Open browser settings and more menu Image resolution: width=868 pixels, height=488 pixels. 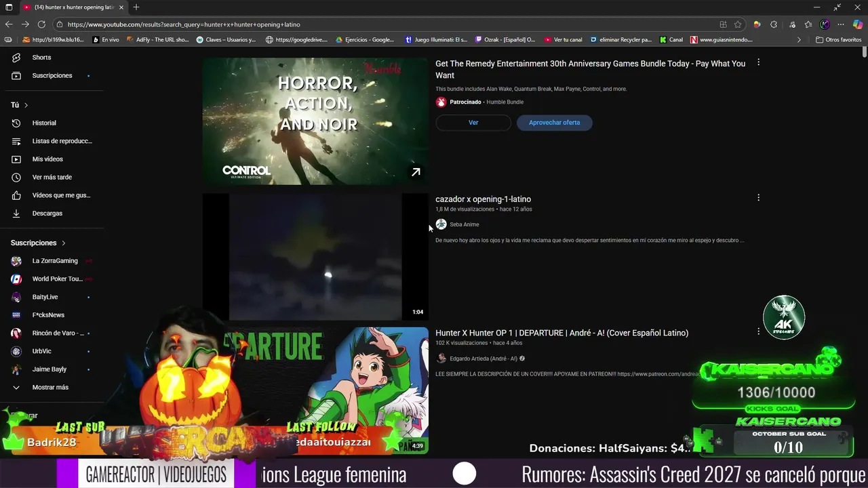pyautogui.click(x=841, y=24)
